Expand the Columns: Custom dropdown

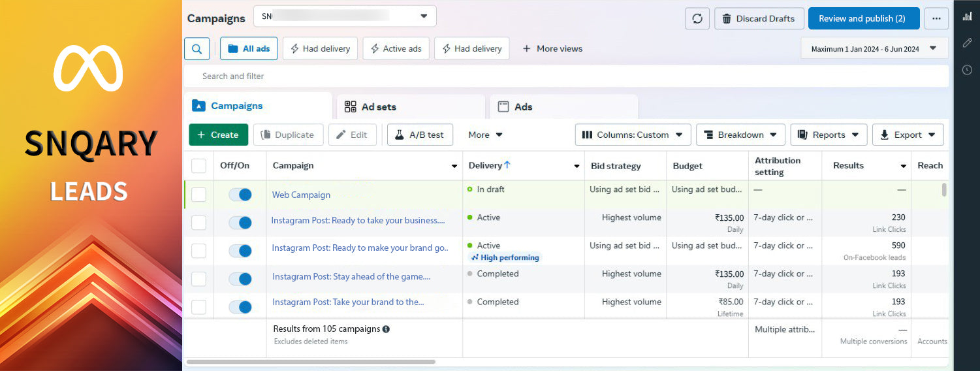[x=633, y=135]
